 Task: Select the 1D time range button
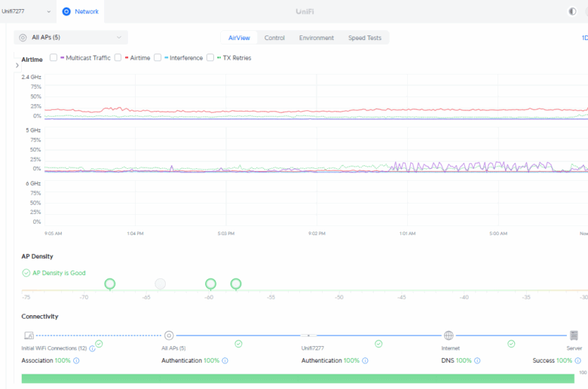click(583, 38)
